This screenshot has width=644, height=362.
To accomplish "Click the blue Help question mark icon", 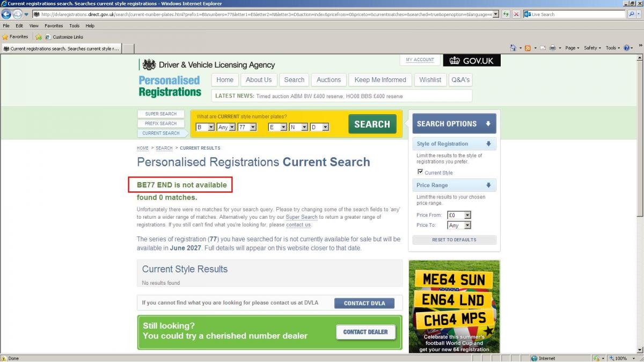I will pyautogui.click(x=626, y=48).
